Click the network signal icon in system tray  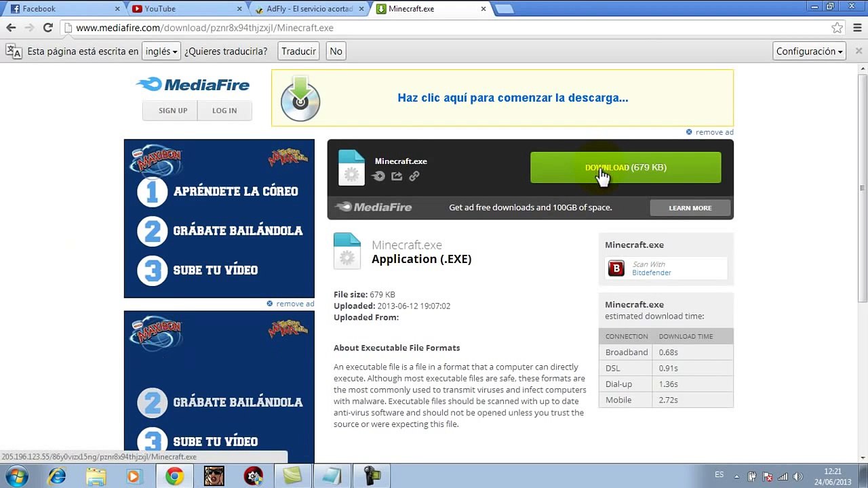click(783, 476)
